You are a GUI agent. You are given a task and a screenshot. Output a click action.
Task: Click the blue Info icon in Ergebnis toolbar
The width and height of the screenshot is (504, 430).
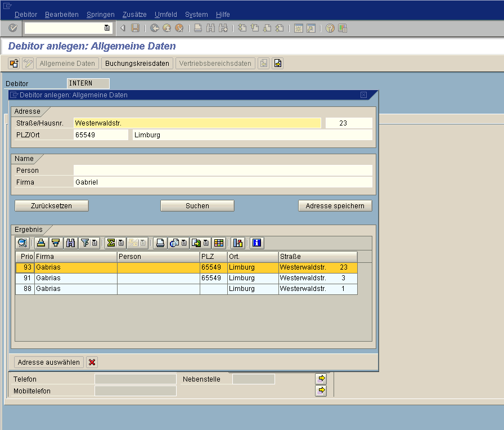[257, 243]
